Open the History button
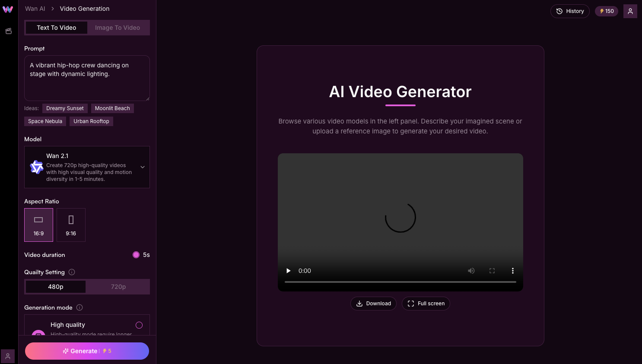This screenshot has height=364, width=642. click(570, 11)
